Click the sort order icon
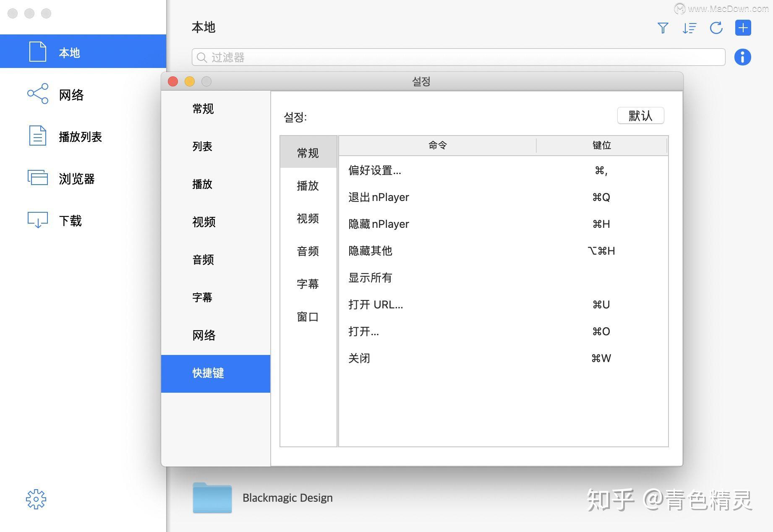This screenshot has height=532, width=773. coord(689,28)
